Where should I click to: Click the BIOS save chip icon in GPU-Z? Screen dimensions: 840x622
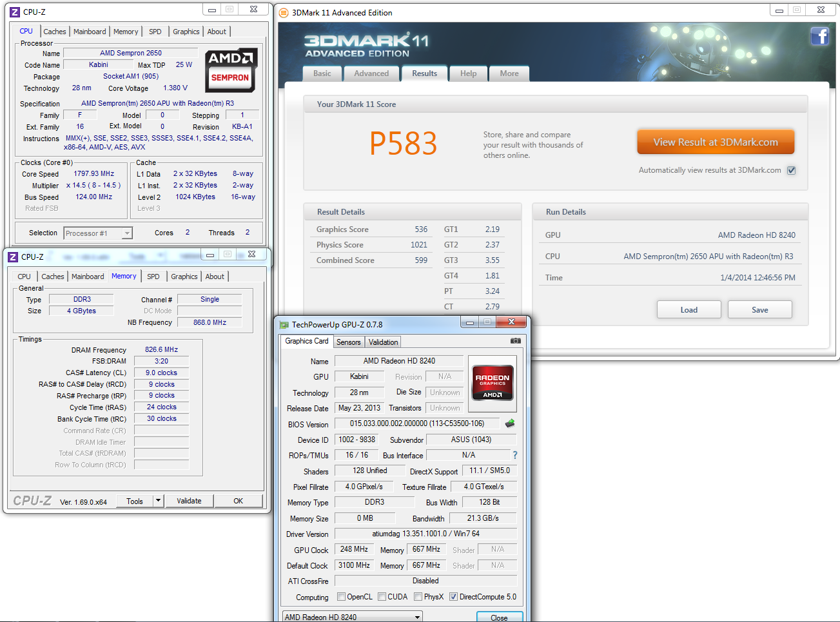(510, 423)
